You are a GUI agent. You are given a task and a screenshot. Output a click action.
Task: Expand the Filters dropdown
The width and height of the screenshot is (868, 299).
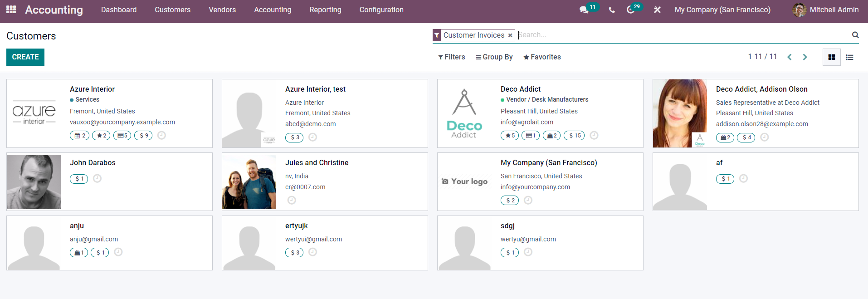[452, 57]
